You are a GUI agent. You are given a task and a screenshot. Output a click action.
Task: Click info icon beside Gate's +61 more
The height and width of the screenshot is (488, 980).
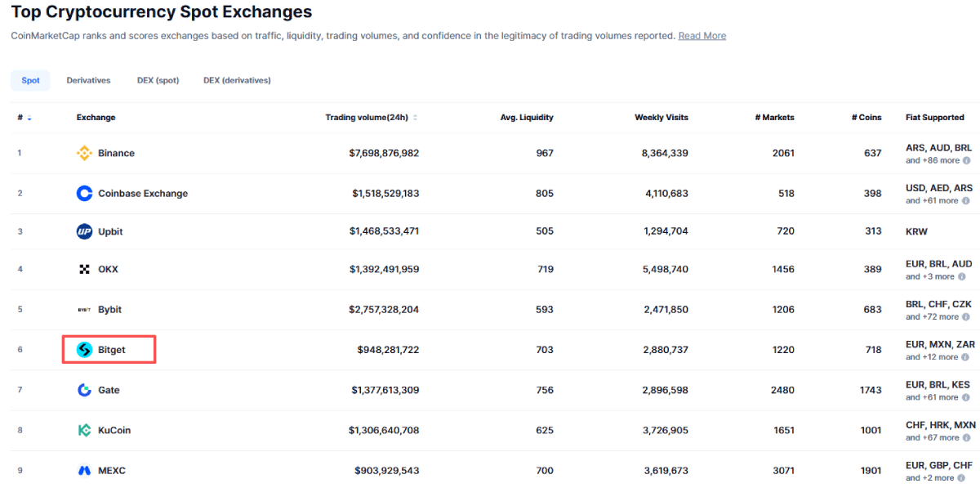[x=967, y=397]
